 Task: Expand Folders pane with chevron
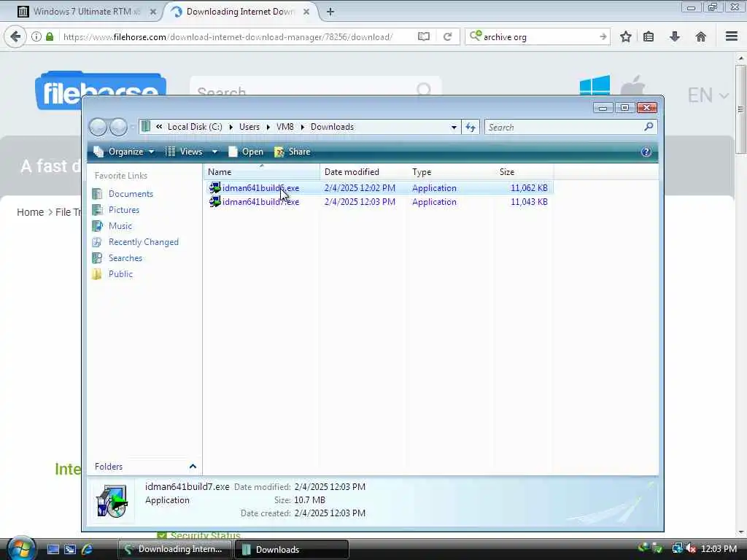pos(193,466)
